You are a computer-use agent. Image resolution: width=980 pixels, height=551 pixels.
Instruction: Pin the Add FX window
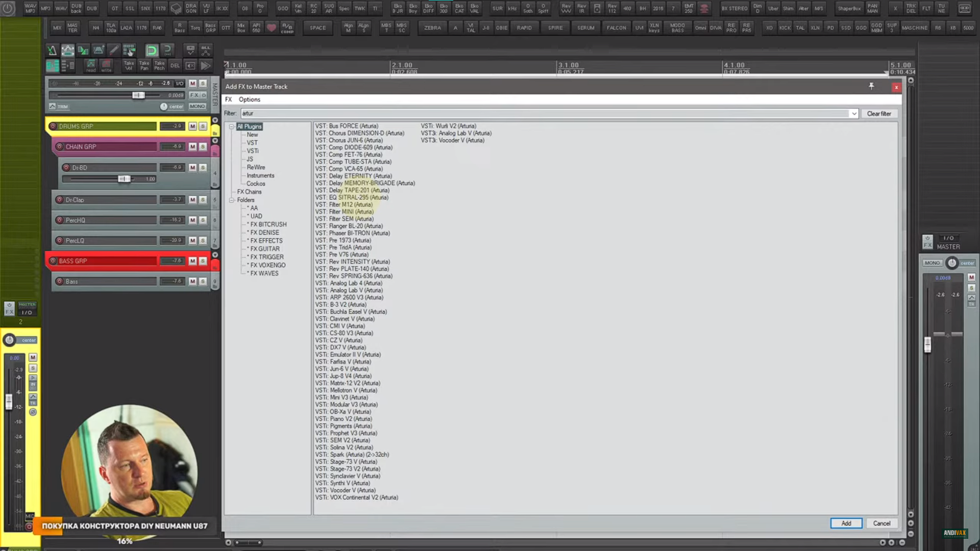tap(871, 86)
